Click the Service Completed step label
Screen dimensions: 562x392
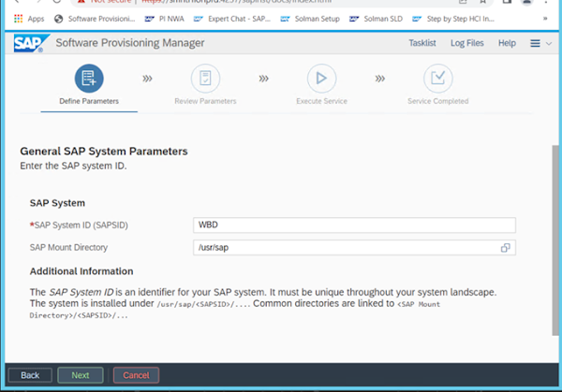438,101
